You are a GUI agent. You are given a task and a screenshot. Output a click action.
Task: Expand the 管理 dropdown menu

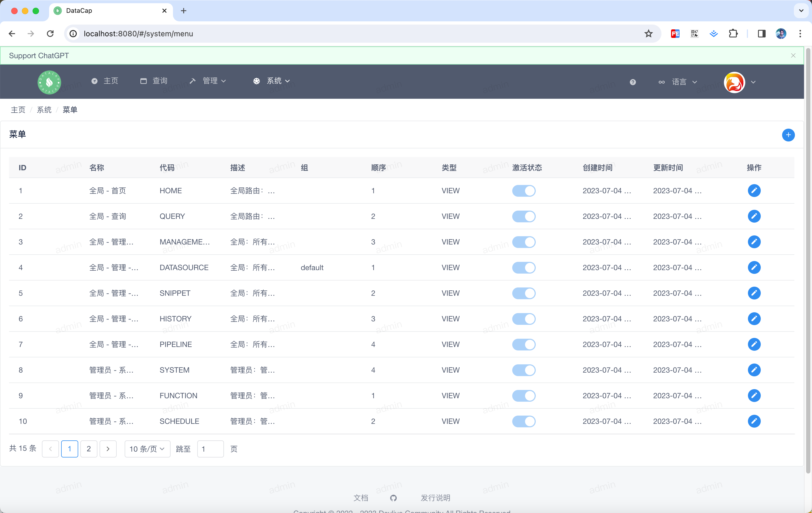[x=208, y=81]
